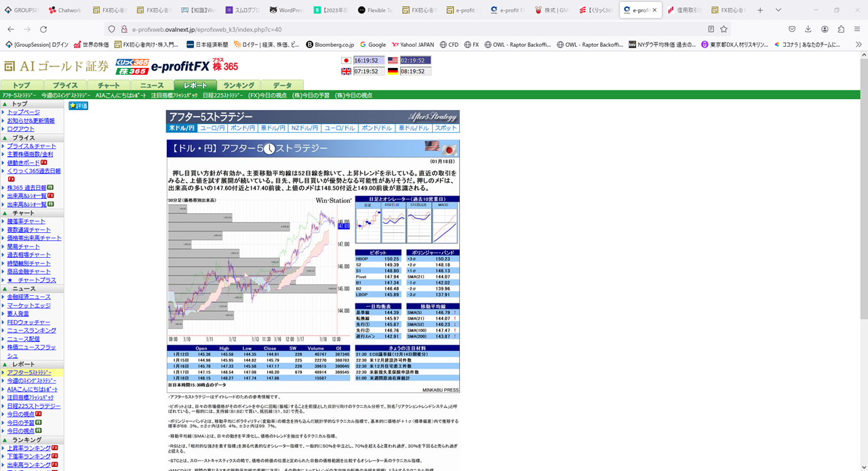The width and height of the screenshot is (868, 471).
Task: Open 上昇率ランキング sidebar link
Action: click(x=29, y=448)
